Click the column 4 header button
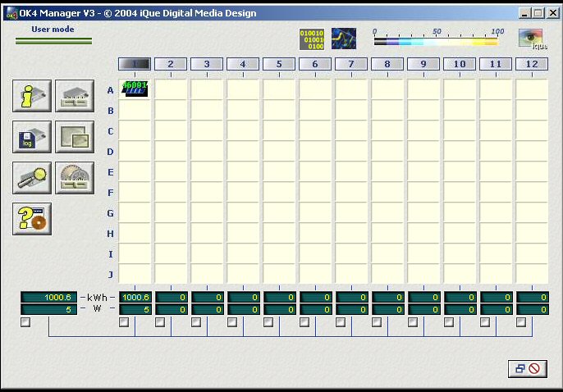Image resolution: width=563 pixels, height=392 pixels. (x=243, y=64)
